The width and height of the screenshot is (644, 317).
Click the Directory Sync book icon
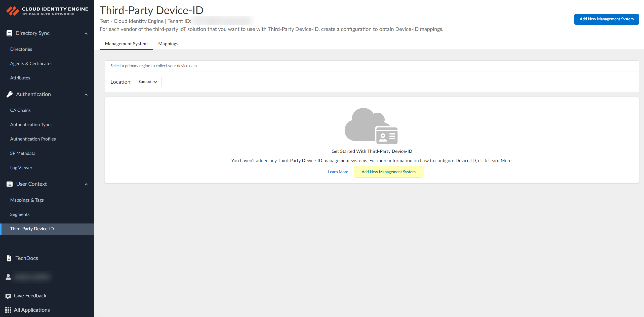(9, 33)
